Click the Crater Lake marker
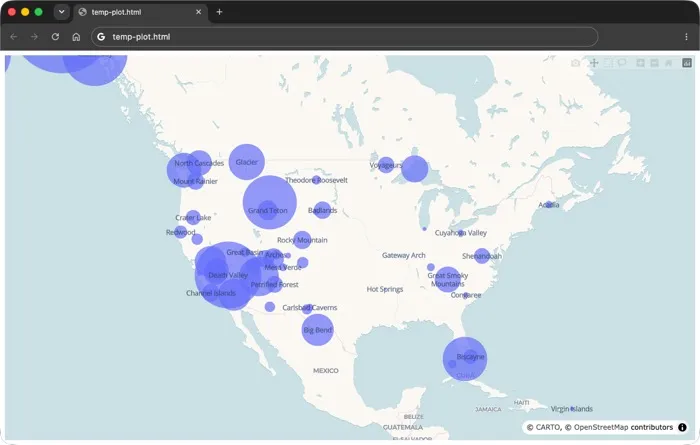This screenshot has width=700, height=445. pyautogui.click(x=193, y=217)
